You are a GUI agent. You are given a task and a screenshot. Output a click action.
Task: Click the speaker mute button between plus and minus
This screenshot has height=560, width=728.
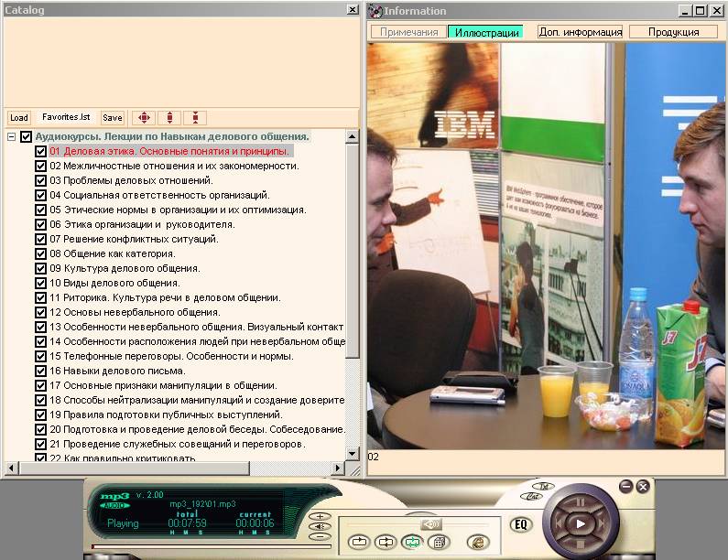coord(320,526)
